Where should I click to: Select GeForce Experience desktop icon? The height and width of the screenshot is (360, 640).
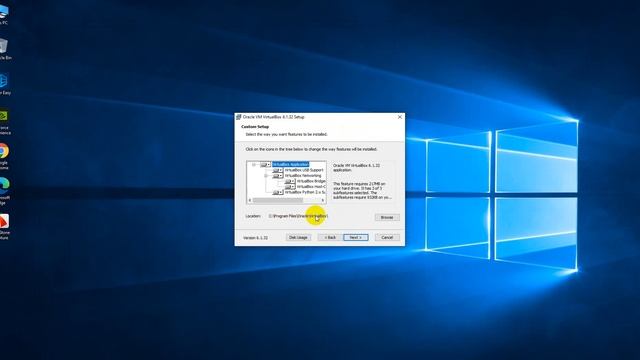pyautogui.click(x=4, y=122)
